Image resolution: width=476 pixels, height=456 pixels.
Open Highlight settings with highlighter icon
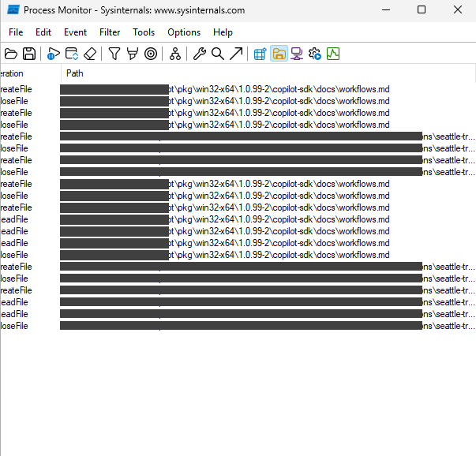point(133,54)
